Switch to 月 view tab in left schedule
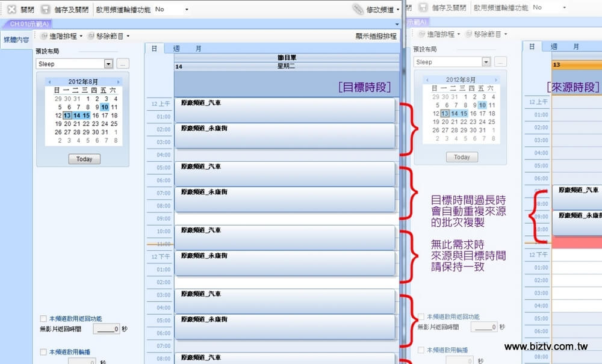 [x=199, y=48]
